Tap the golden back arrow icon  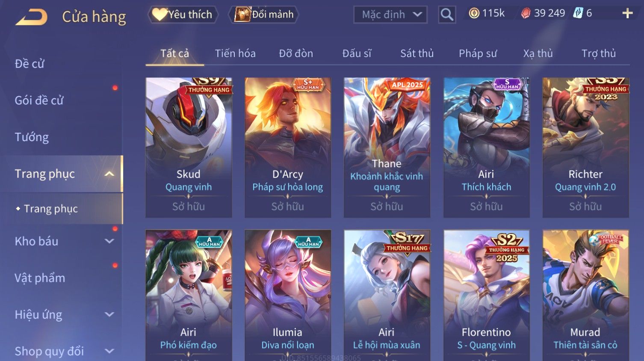tap(31, 17)
